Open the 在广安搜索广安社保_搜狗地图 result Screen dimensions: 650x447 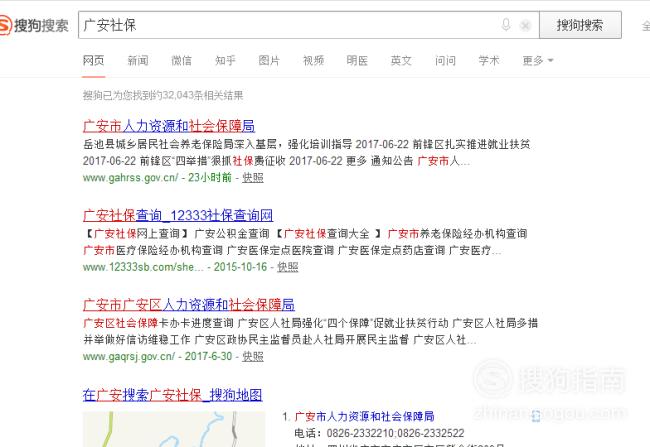pos(172,395)
